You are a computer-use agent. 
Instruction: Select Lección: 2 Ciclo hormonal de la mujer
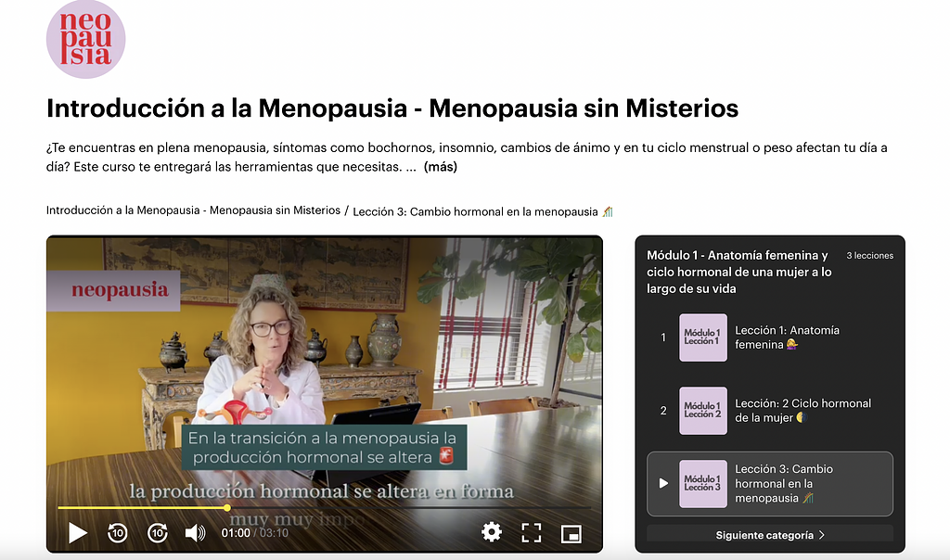tap(802, 411)
